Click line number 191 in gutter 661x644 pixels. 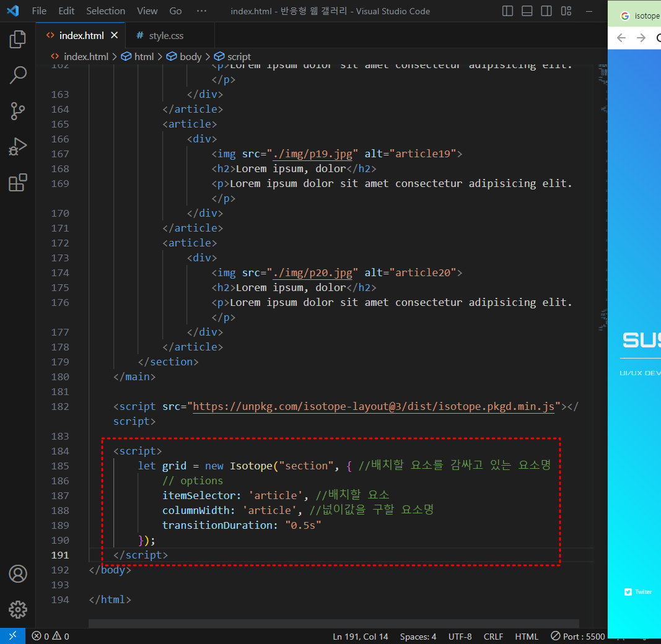(60, 555)
